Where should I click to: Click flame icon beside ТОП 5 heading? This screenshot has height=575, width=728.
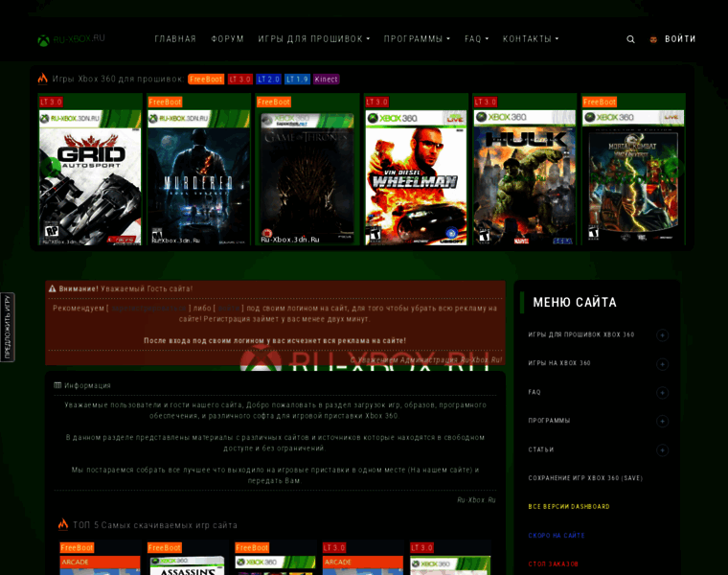[63, 524]
